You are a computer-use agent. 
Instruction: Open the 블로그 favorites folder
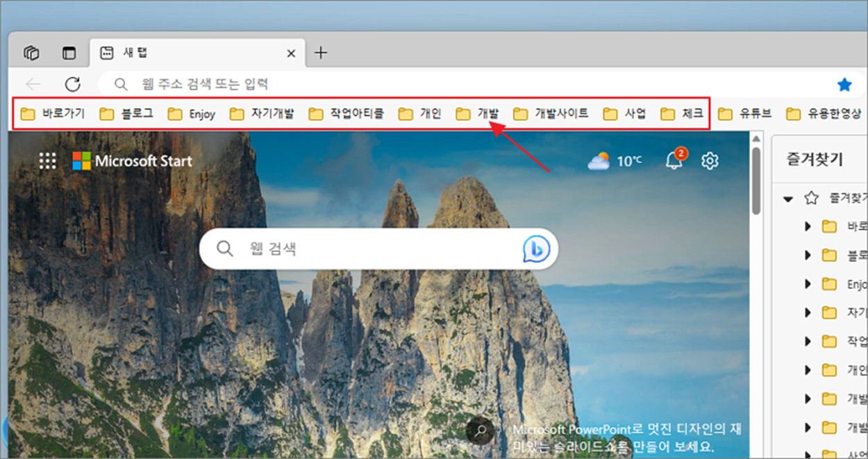[x=126, y=114]
